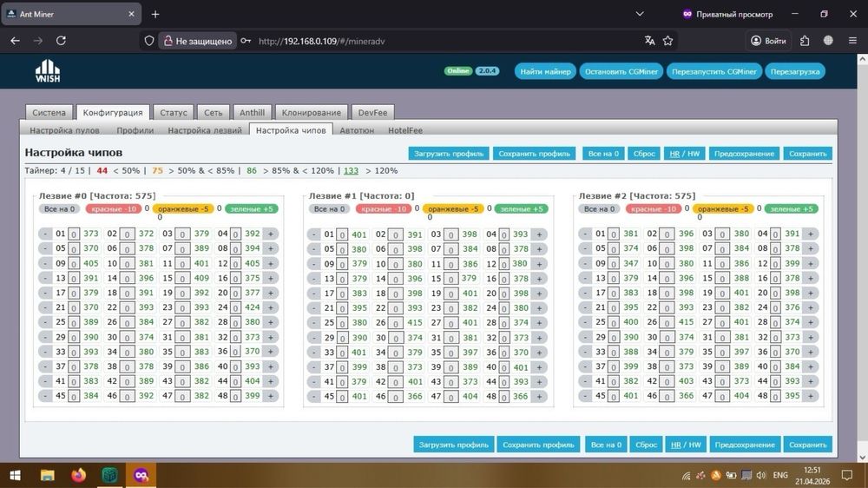Viewport: 868px width, 488px height.
Task: Open the site security shield icon
Action: [149, 41]
